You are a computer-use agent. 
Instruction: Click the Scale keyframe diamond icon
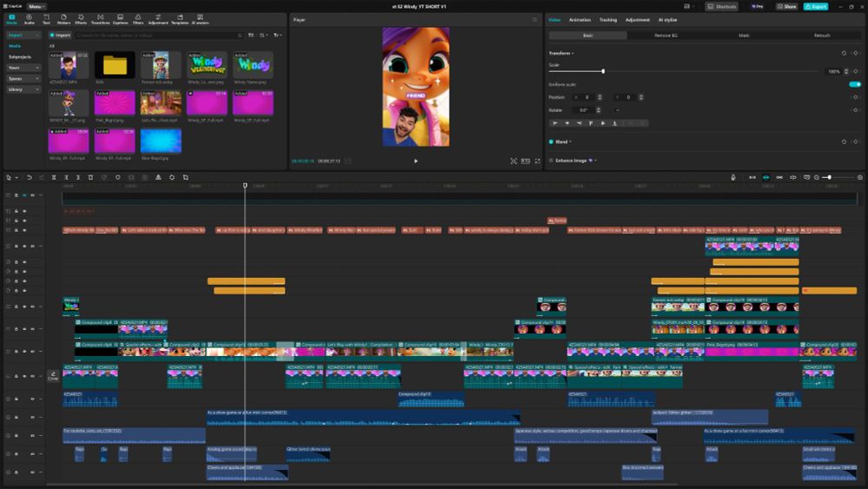pos(855,71)
